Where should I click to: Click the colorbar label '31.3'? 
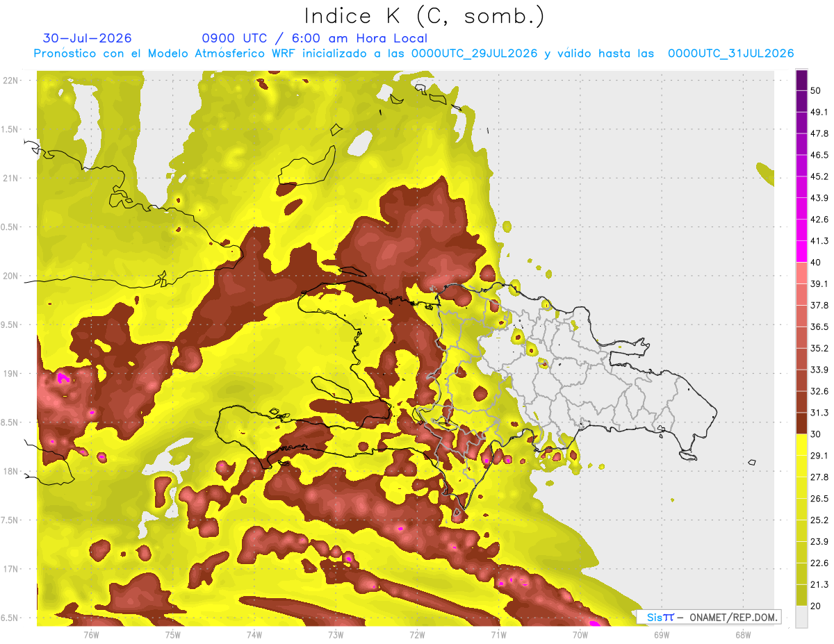coord(819,413)
